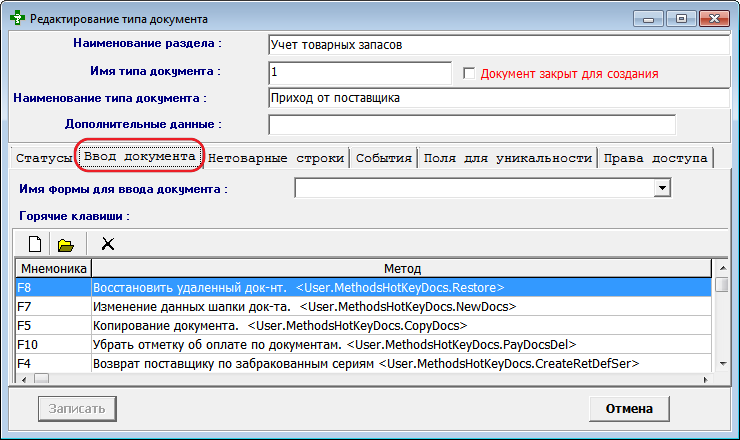This screenshot has height=440, width=740.
Task: Open the Поля для уникальности tab
Action: pyautogui.click(x=508, y=158)
